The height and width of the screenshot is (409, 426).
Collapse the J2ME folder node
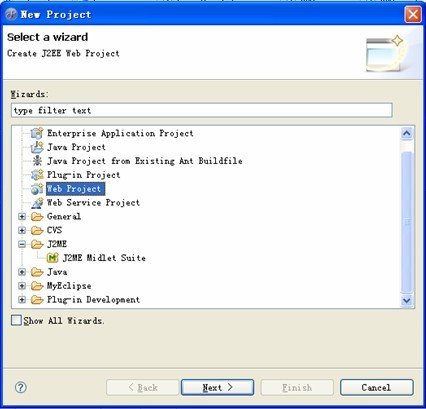coord(22,244)
